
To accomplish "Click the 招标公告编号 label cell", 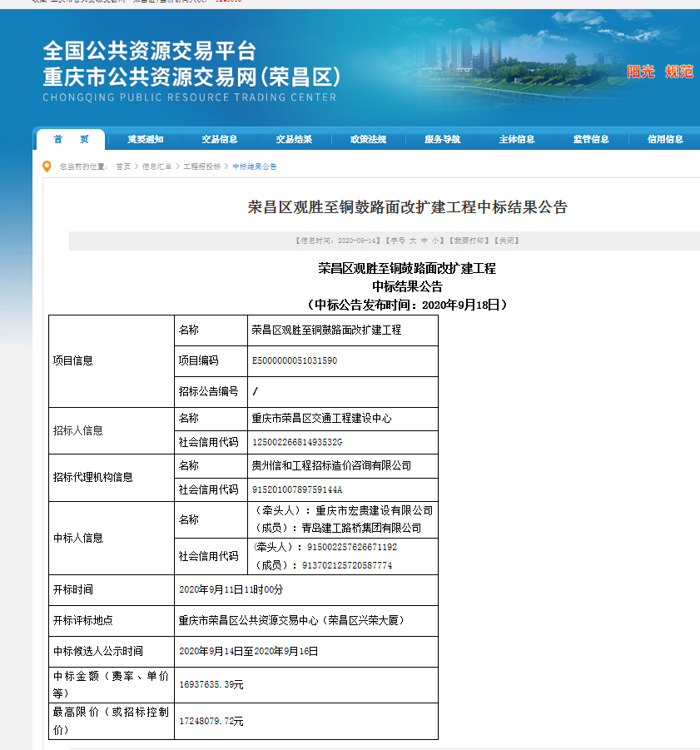I will tap(208, 391).
